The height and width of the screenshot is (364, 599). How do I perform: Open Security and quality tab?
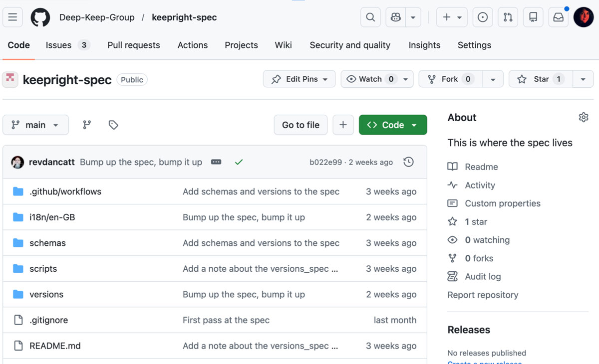click(x=350, y=45)
